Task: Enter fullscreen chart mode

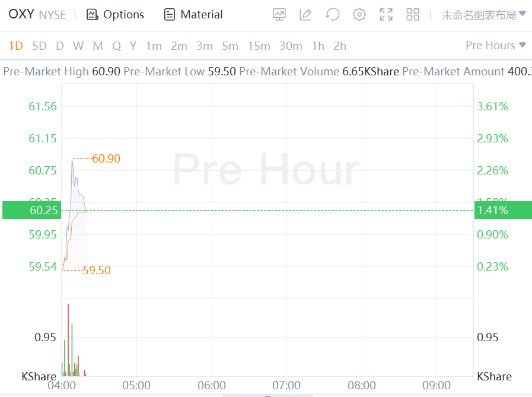Action: click(386, 15)
